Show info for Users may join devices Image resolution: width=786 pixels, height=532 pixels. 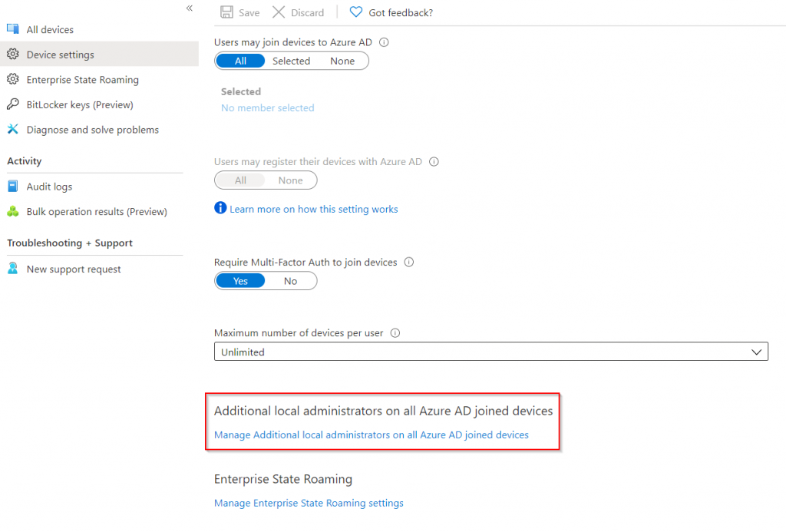click(x=384, y=42)
